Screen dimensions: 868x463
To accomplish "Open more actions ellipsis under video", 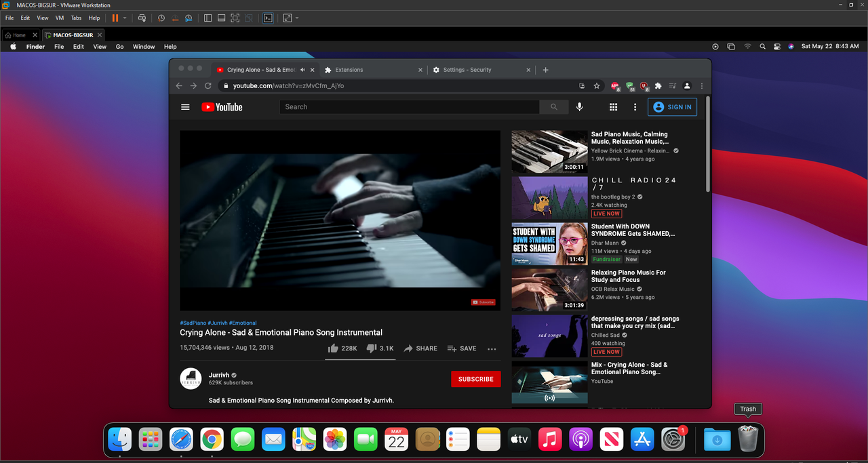I will (492, 349).
